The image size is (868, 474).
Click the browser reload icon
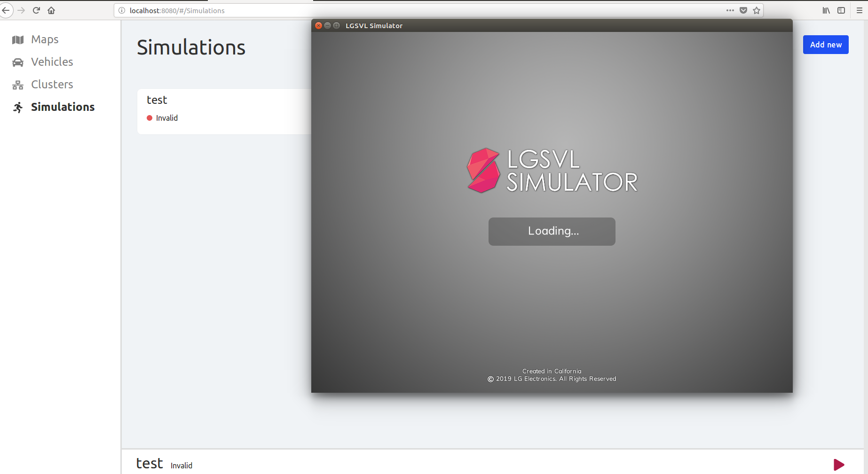click(36, 10)
